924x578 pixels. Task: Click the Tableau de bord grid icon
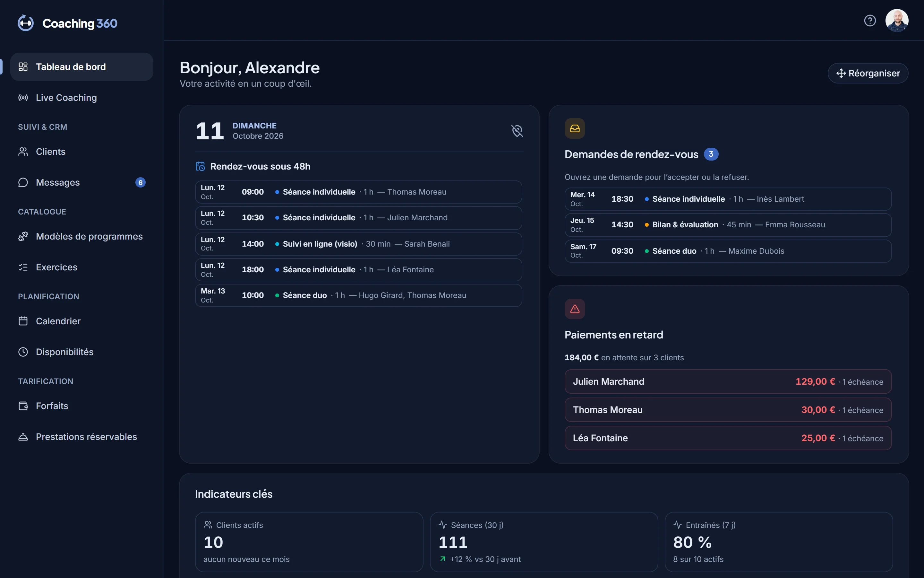(x=23, y=67)
